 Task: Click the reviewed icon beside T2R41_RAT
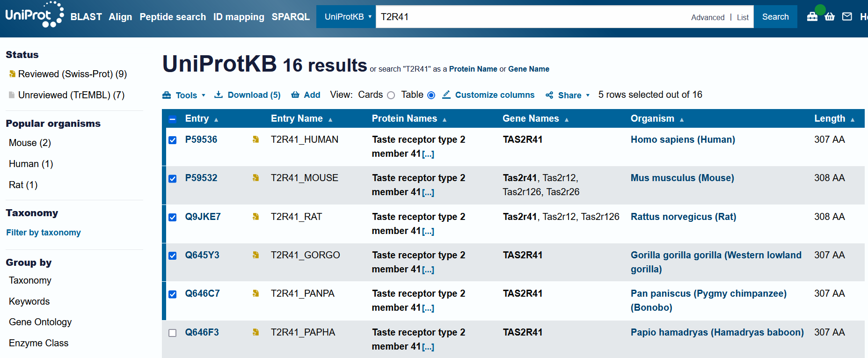pos(255,217)
